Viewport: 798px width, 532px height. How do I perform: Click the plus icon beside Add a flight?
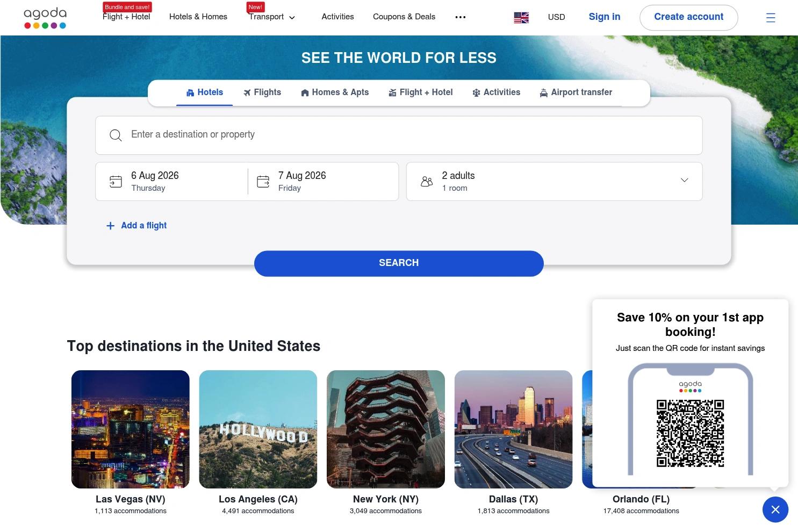pyautogui.click(x=110, y=226)
